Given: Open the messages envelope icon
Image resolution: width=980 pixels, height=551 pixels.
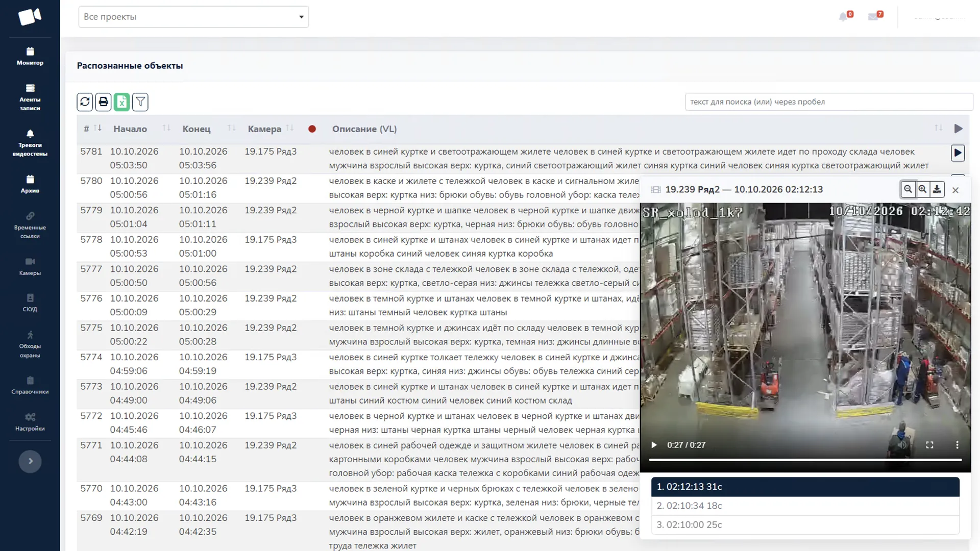Looking at the screenshot, I should (873, 17).
